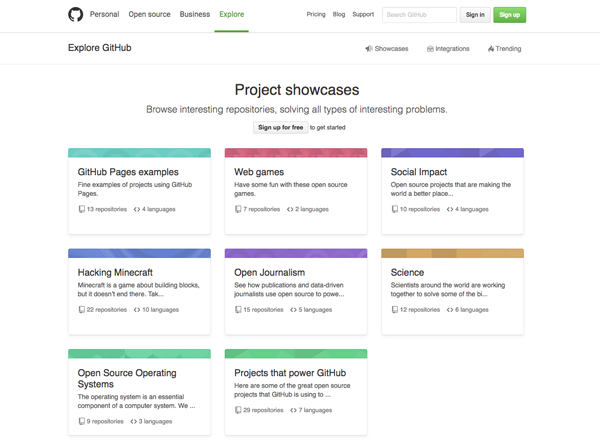Click the Sign up for free button
The width and height of the screenshot is (600, 443).
[x=280, y=128]
